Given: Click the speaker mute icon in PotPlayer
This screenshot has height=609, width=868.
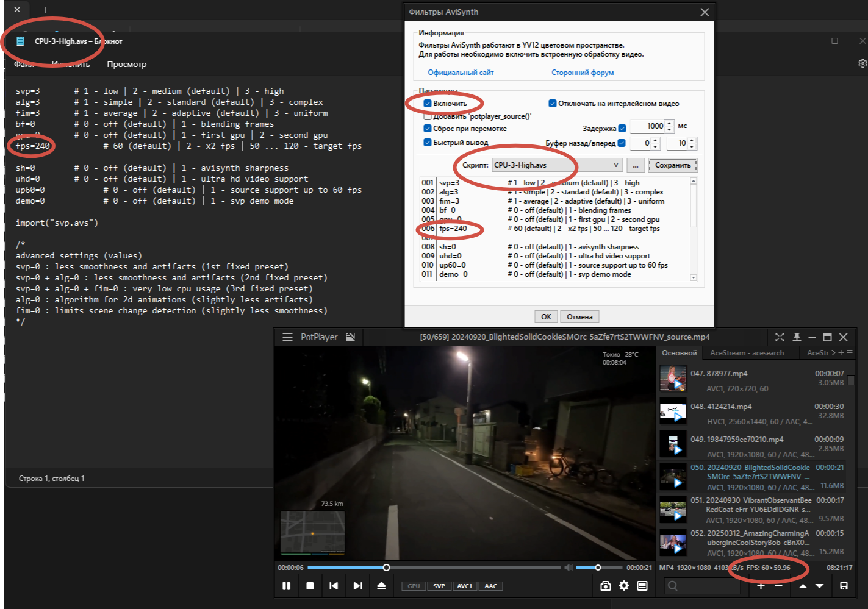Looking at the screenshot, I should (x=569, y=568).
